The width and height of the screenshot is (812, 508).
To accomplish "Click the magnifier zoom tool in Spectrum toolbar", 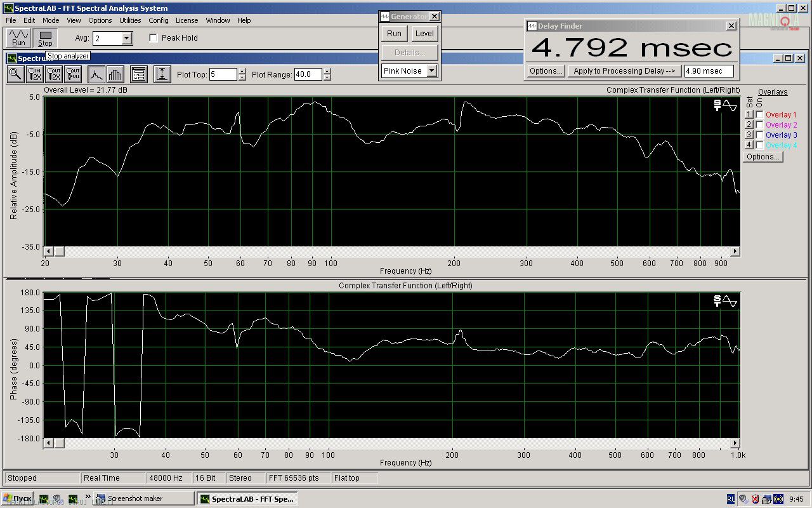I will pos(15,74).
